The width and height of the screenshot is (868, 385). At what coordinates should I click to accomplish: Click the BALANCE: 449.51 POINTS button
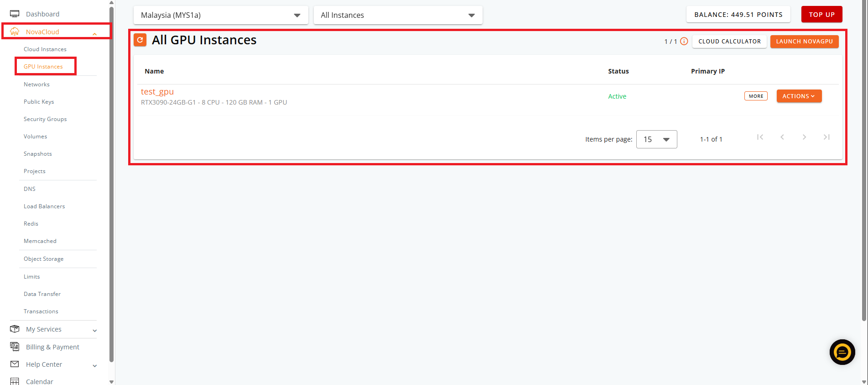point(738,15)
